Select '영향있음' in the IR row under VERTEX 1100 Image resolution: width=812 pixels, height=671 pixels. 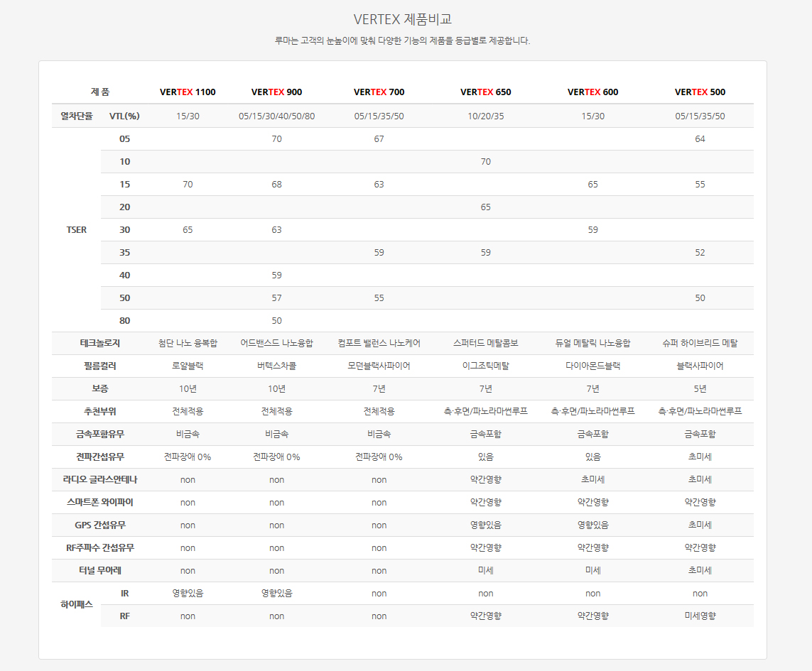(188, 594)
